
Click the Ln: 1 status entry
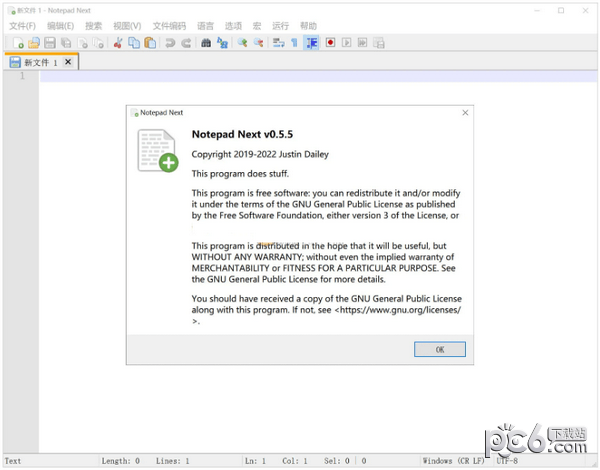(255, 461)
